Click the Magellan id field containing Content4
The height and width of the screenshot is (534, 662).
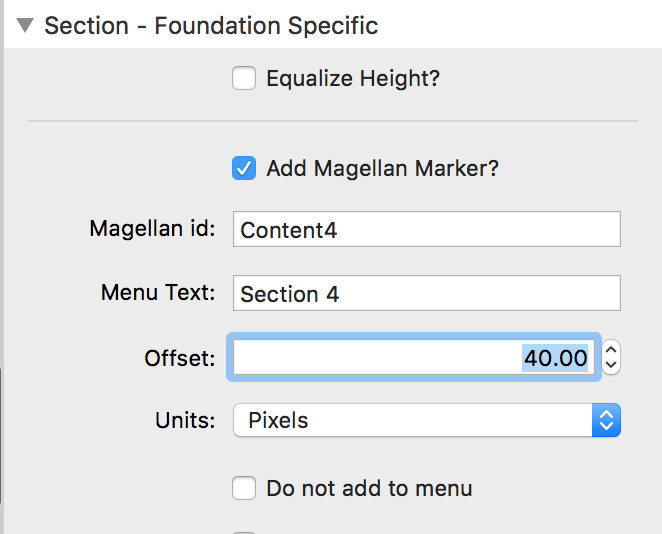[x=426, y=229]
